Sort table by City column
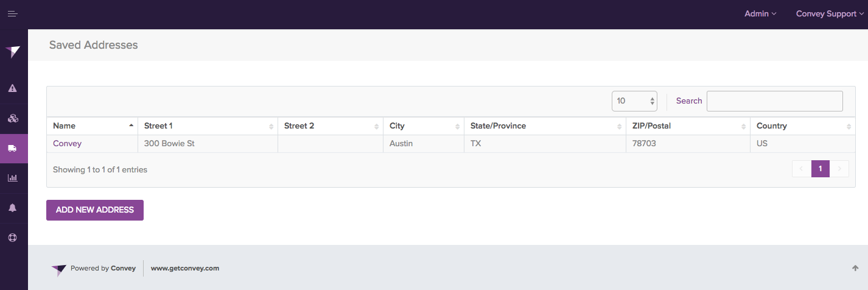 click(x=424, y=126)
